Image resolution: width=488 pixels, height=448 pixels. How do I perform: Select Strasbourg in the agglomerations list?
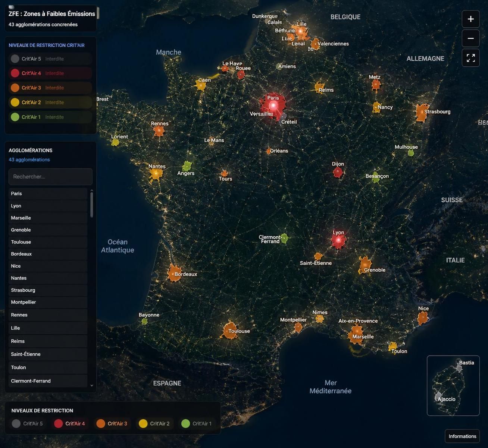pyautogui.click(x=48, y=290)
